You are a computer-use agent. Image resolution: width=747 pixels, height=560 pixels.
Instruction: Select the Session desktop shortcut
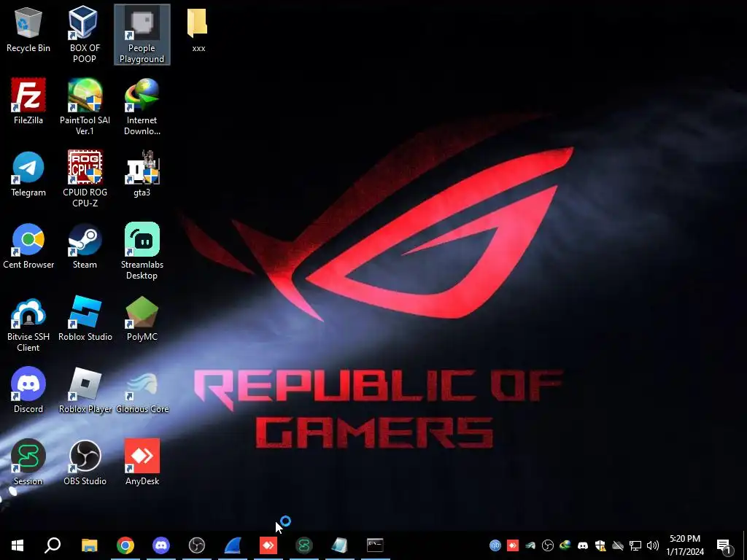pyautogui.click(x=28, y=462)
